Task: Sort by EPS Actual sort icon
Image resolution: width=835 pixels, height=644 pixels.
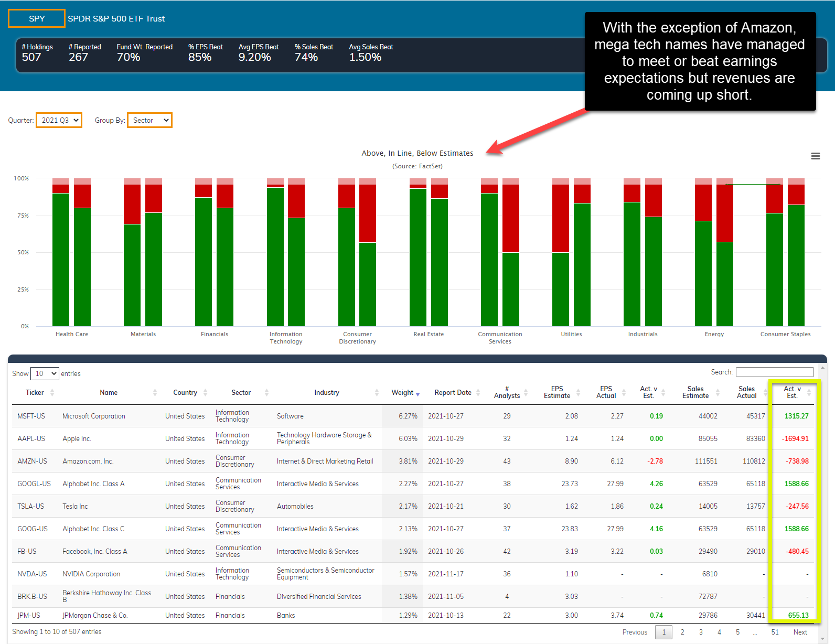Action: (624, 393)
